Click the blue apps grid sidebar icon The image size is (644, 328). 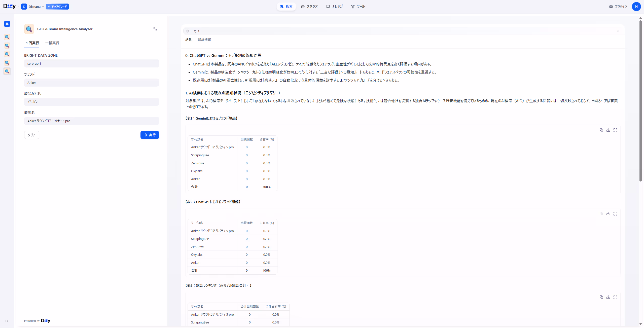click(x=7, y=24)
